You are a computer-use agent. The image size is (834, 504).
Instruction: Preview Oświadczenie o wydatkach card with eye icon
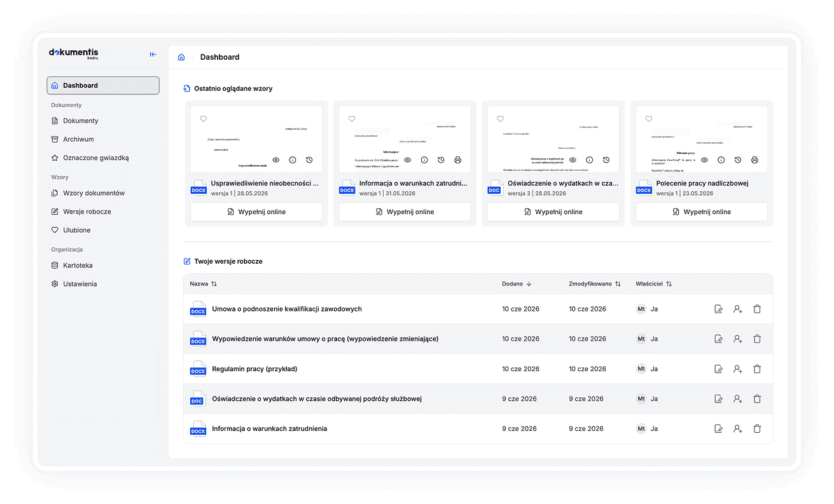(x=573, y=160)
